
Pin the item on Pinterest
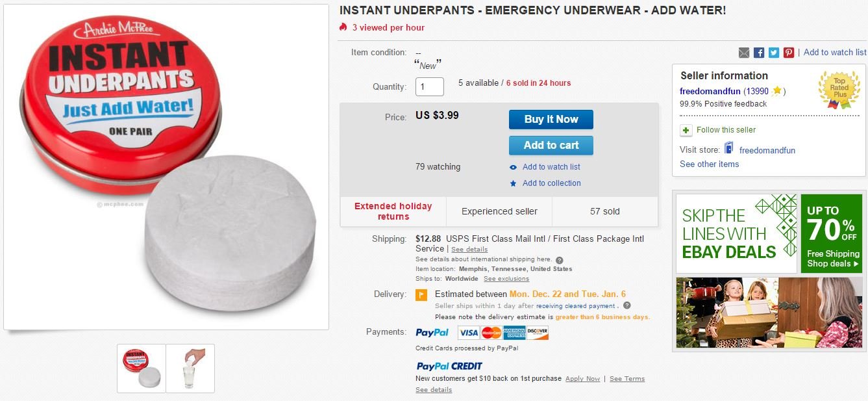click(789, 53)
